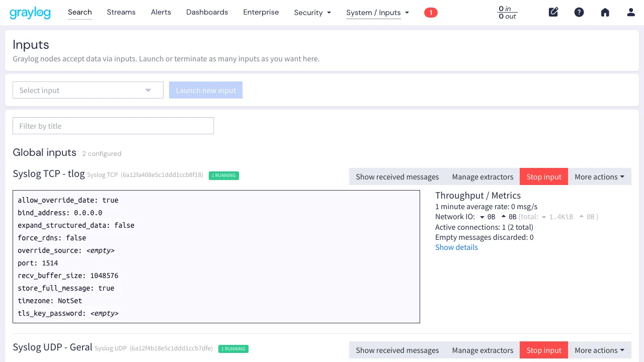Click the Syslog UDP - Geral title
Screen dimensions: 644x362
(52, 347)
